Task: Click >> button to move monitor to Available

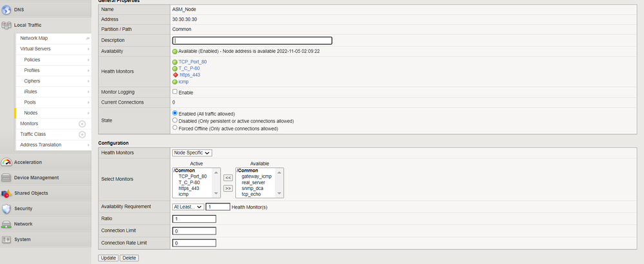Action: 228,189
